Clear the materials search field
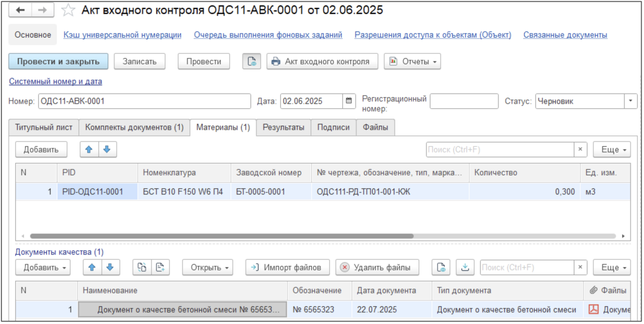This screenshot has height=324, width=644. (x=580, y=150)
